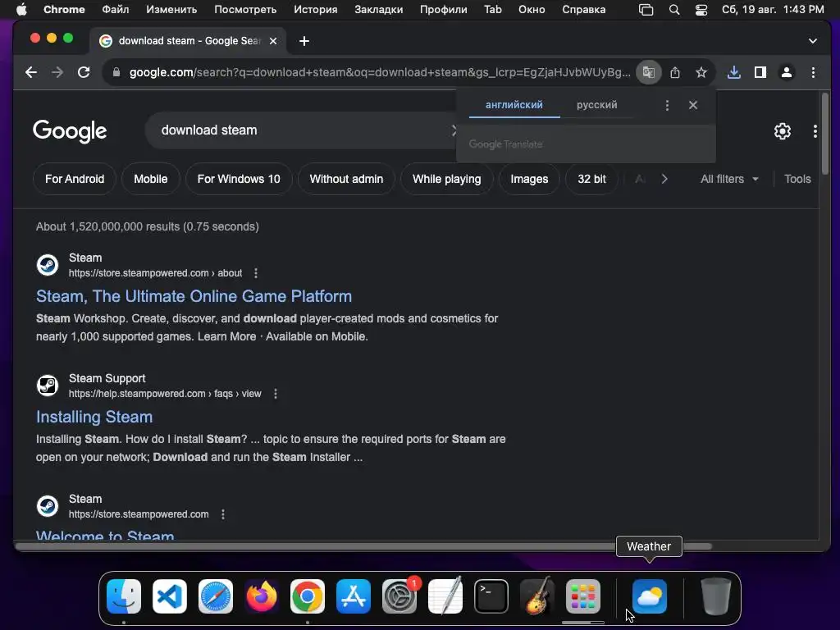The image size is (840, 630).
Task: Apply the For Windows 10 filter
Action: [x=239, y=179]
